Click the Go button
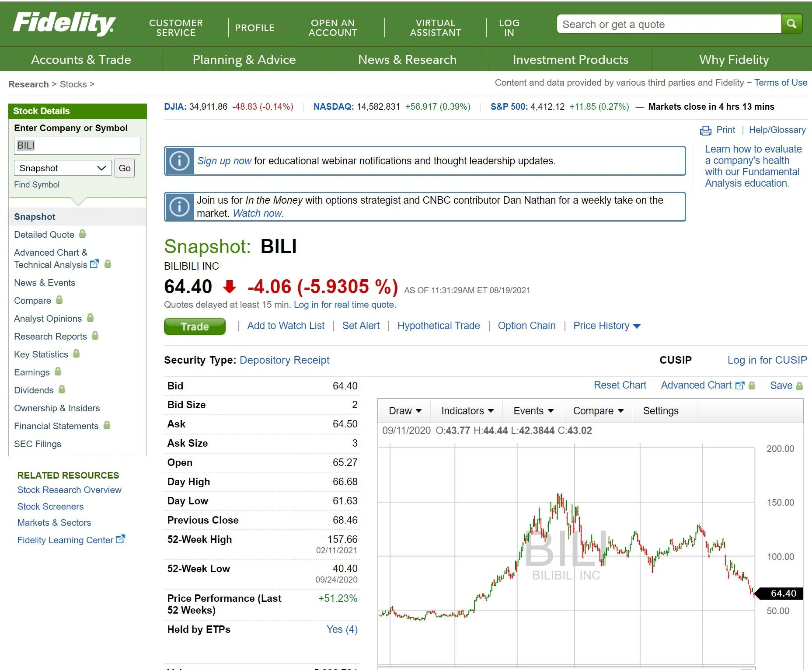 click(x=125, y=168)
